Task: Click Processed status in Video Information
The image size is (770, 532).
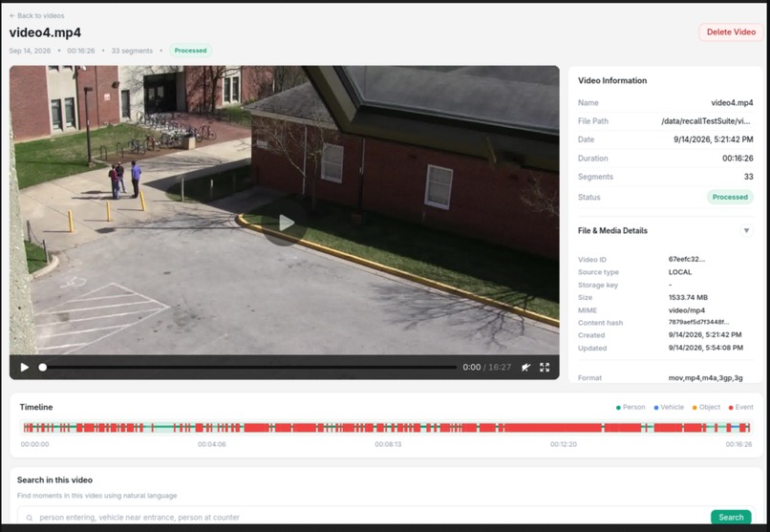Action: [730, 197]
